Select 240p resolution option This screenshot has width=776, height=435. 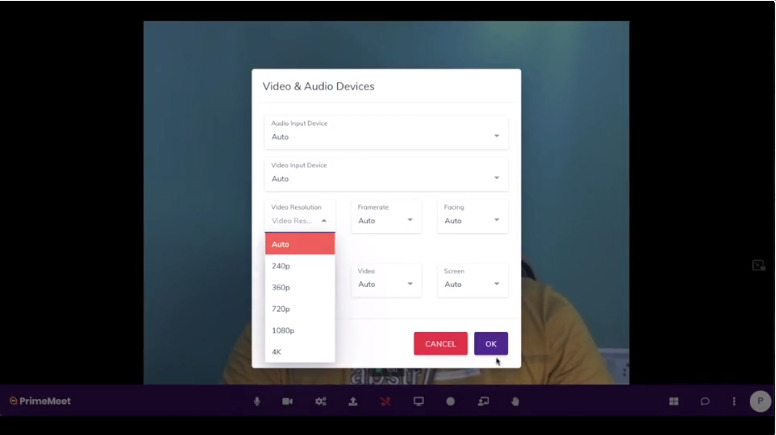pyautogui.click(x=300, y=266)
